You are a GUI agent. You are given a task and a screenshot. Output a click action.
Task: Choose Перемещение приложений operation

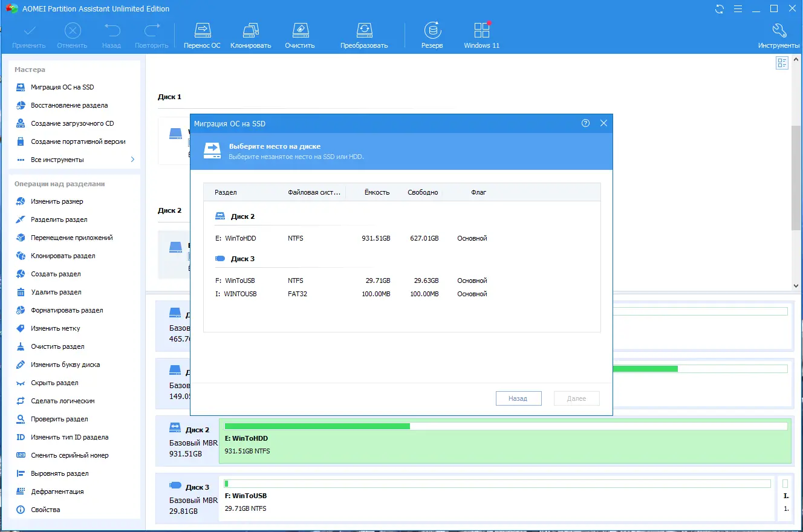[x=72, y=238]
